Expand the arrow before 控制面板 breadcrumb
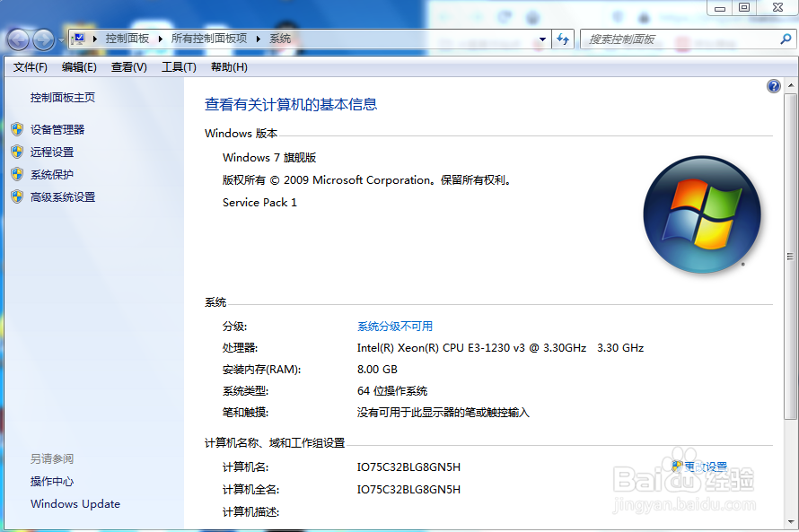This screenshot has width=799, height=532. coord(95,39)
